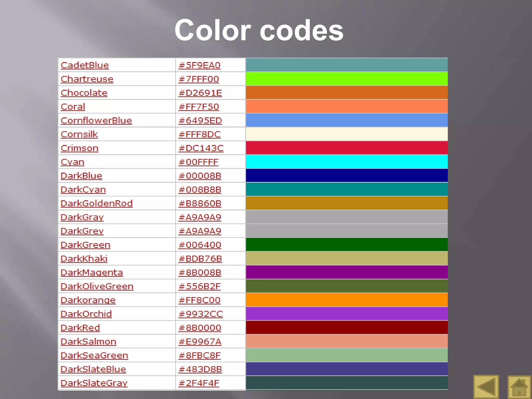Click hex code #483D8B
Viewport: 532px width, 399px height.
200,369
